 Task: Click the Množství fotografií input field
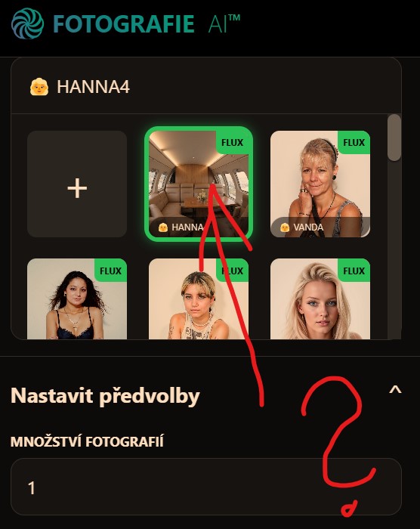[206, 487]
